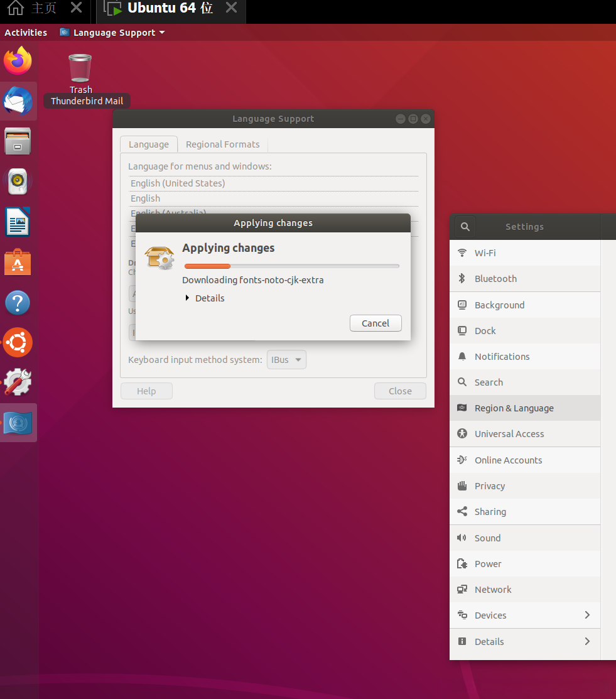Image resolution: width=616 pixels, height=699 pixels.
Task: Click the Notifications bell icon
Action: coord(462,357)
